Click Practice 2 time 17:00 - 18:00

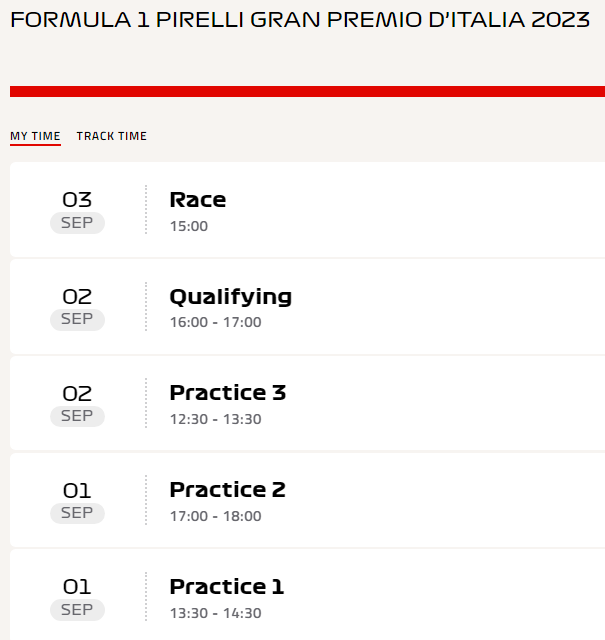pyautogui.click(x=216, y=516)
